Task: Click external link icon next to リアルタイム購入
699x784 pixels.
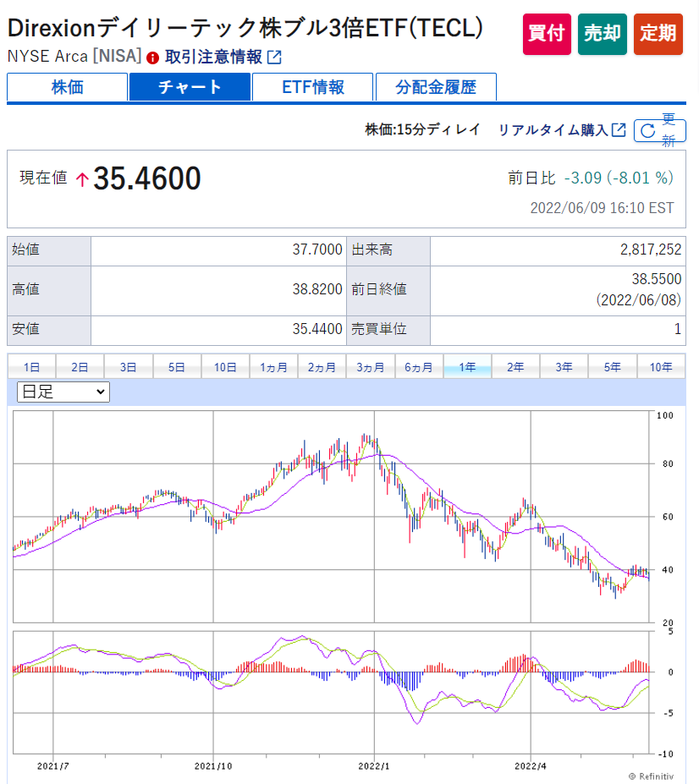Action: (x=619, y=129)
